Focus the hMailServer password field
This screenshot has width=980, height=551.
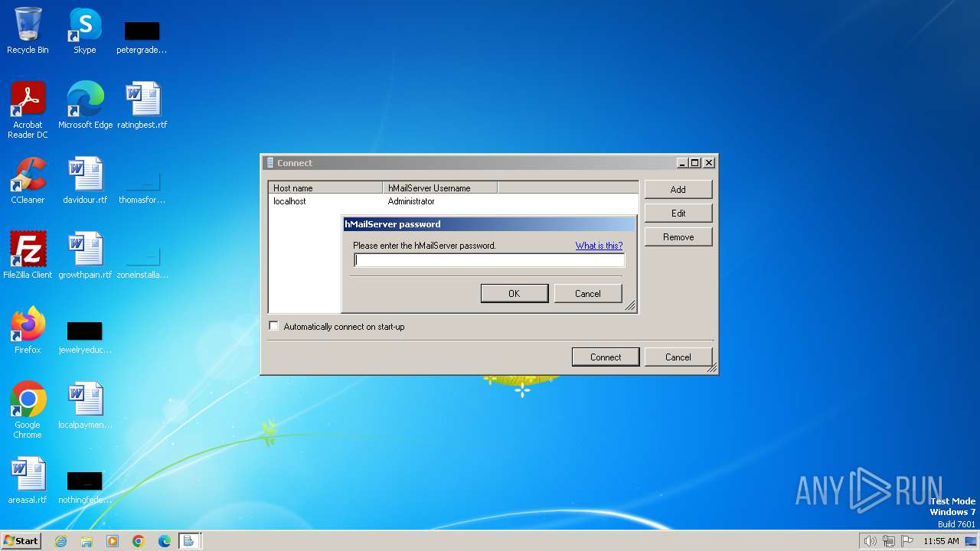[x=489, y=260]
